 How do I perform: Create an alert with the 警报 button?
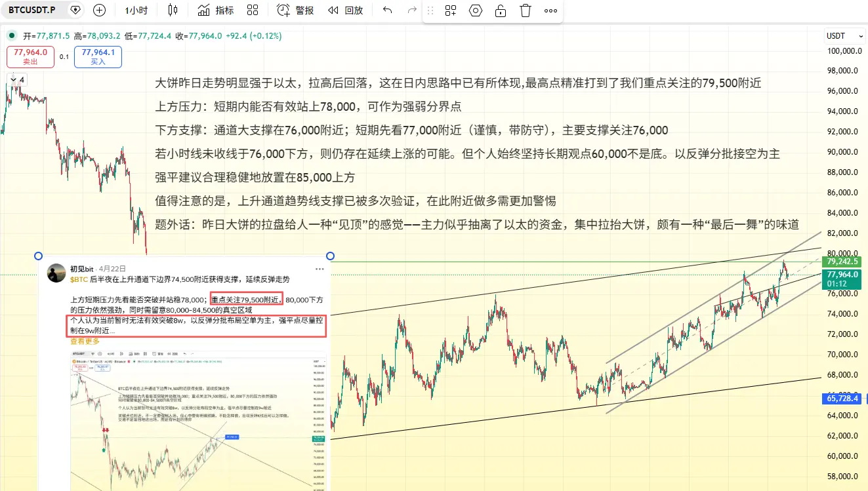click(x=295, y=10)
